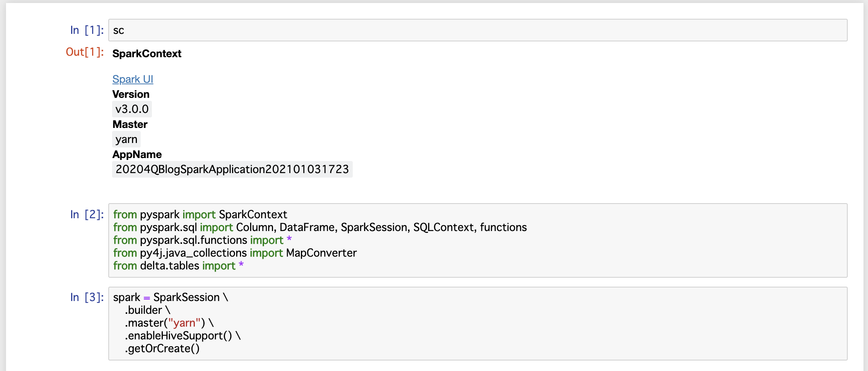Place cursor on the .getOrCreate() line
The image size is (868, 371).
[162, 348]
